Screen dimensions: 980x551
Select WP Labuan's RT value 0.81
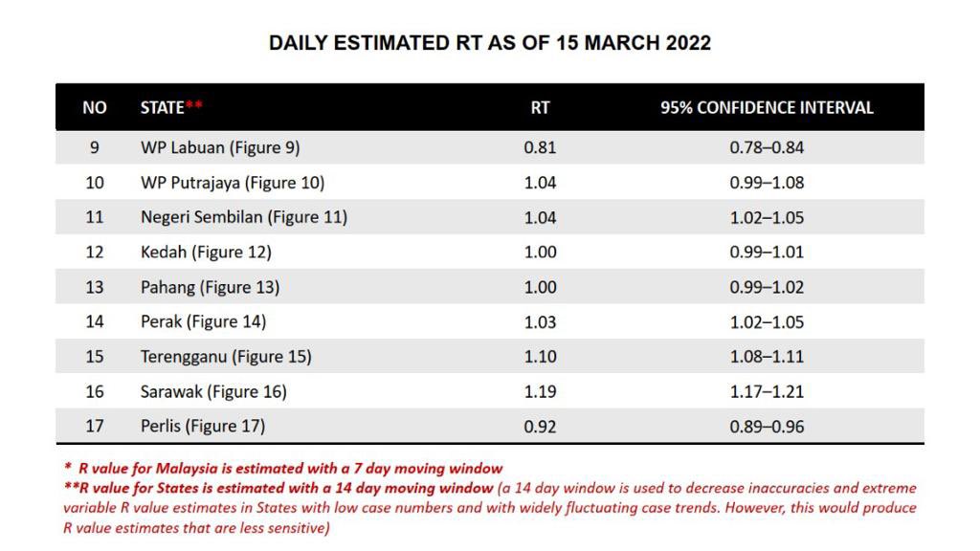540,147
